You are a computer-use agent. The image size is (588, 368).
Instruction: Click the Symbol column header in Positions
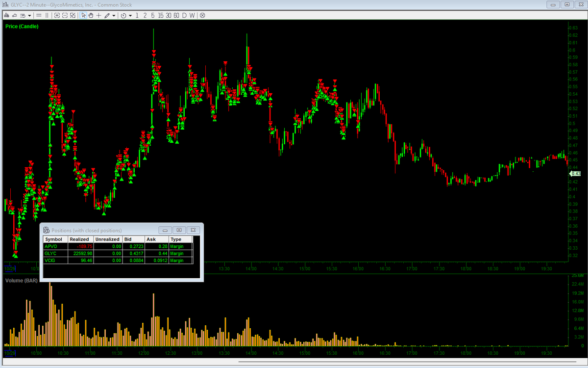(x=54, y=239)
